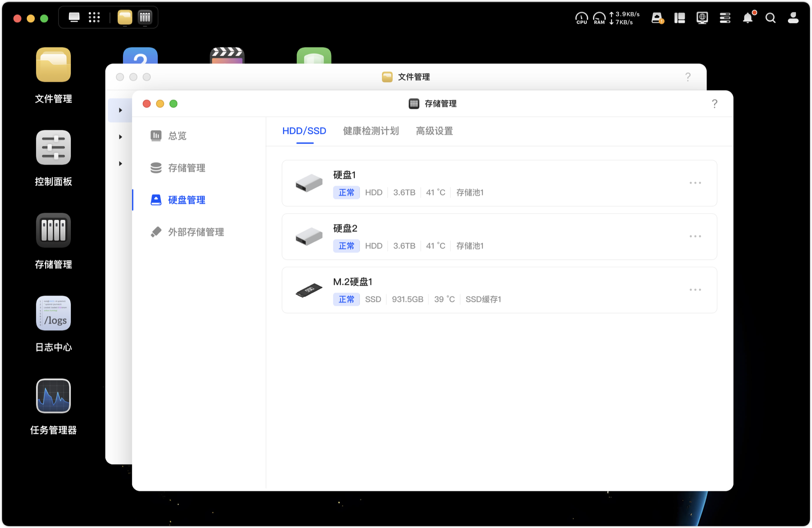
Task: Click SSD缓存1 label on M.2硬盘1
Action: [483, 299]
